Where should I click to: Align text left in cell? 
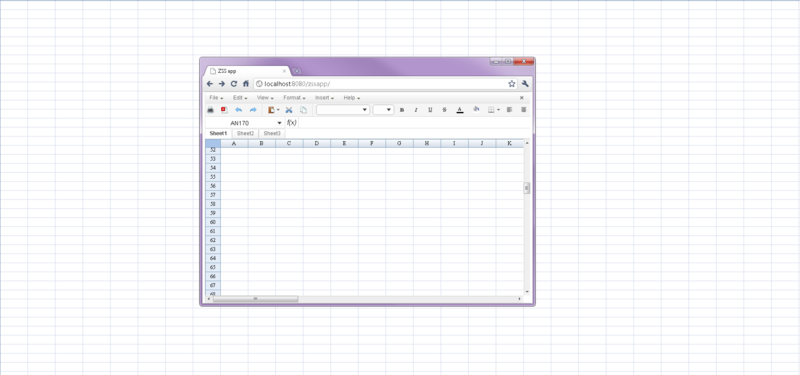click(x=509, y=110)
